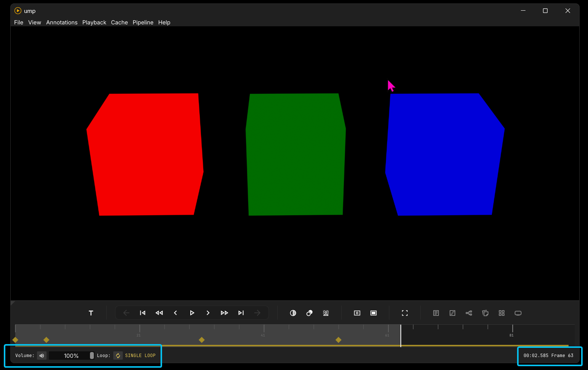
Task: Open the grid layout view icon
Action: 501,313
